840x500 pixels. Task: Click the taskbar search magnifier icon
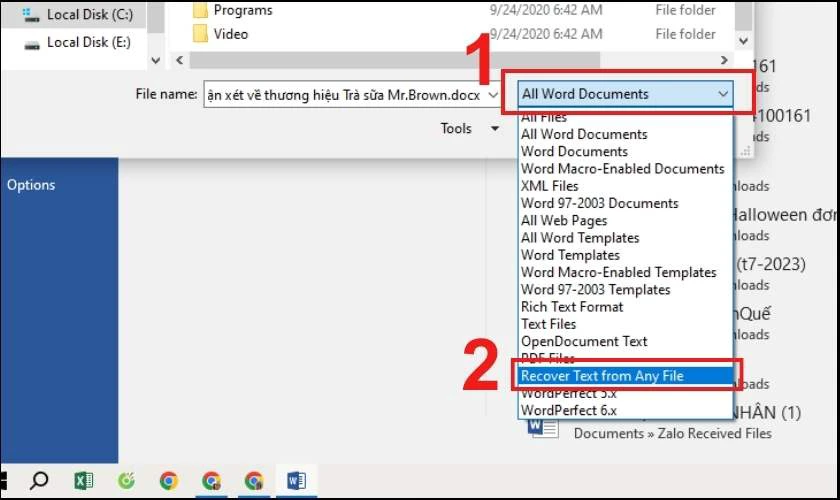(39, 480)
